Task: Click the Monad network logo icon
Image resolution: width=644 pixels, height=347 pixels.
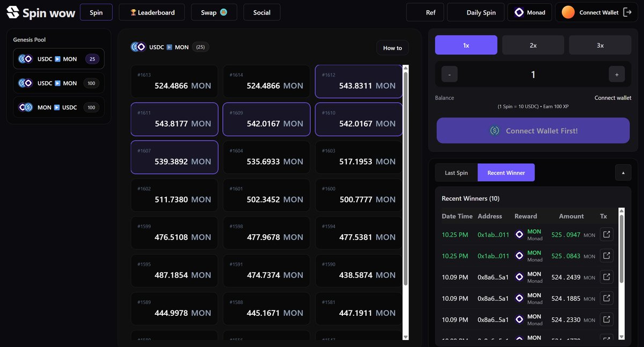Action: tap(519, 12)
